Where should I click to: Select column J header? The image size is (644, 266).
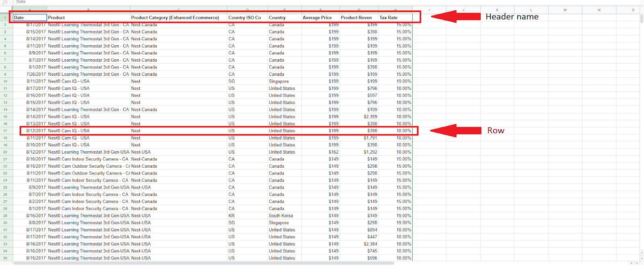point(463,10)
